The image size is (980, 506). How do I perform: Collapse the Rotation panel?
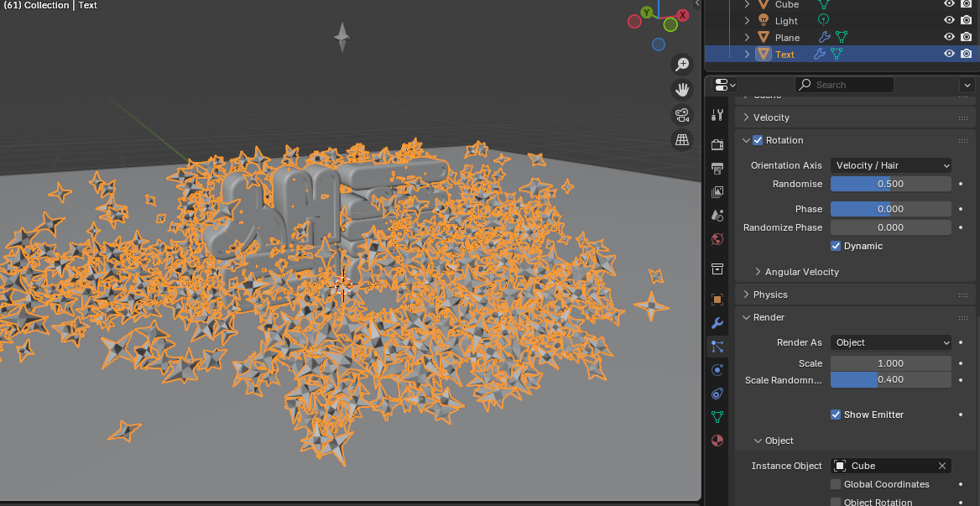pyautogui.click(x=746, y=140)
